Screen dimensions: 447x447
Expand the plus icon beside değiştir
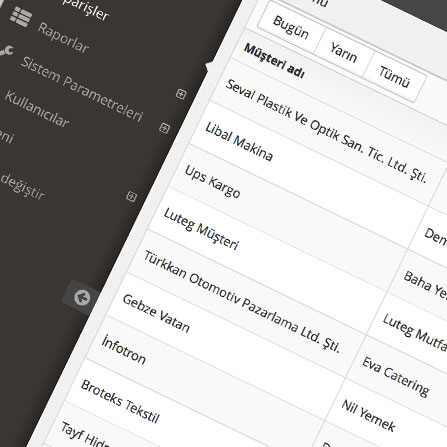(131, 196)
